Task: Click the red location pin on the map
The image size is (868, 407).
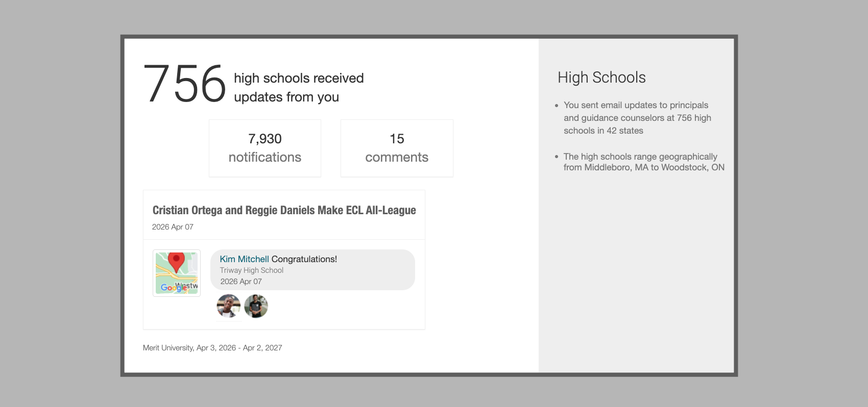Action: pos(176,261)
